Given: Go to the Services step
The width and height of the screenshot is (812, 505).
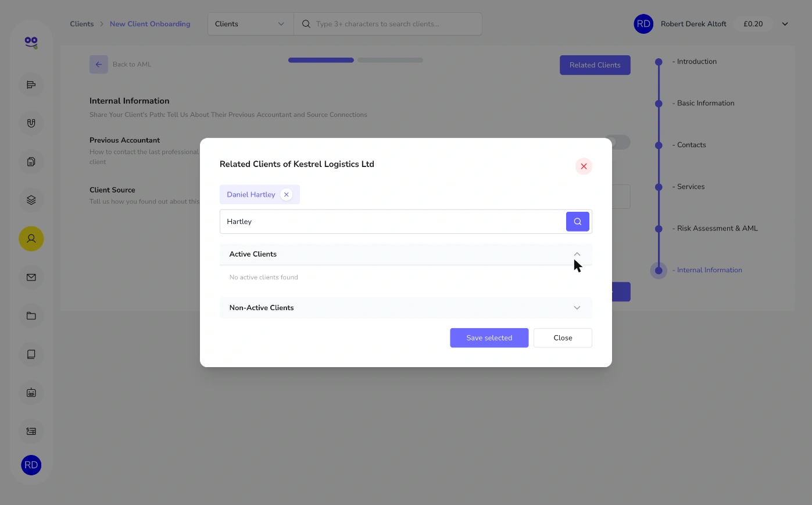Looking at the screenshot, I should pyautogui.click(x=688, y=187).
